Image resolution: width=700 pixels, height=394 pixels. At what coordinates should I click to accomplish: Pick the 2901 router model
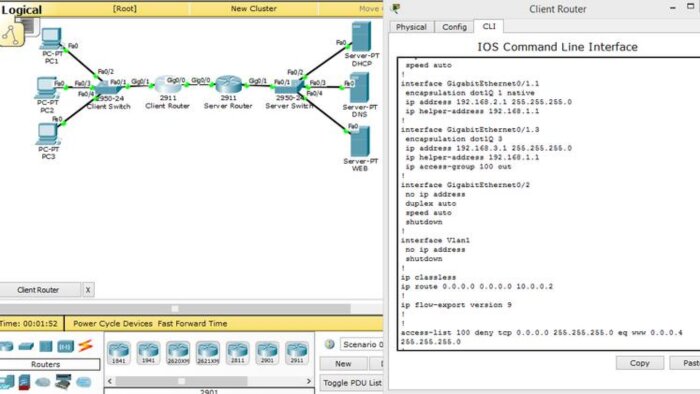pos(267,353)
